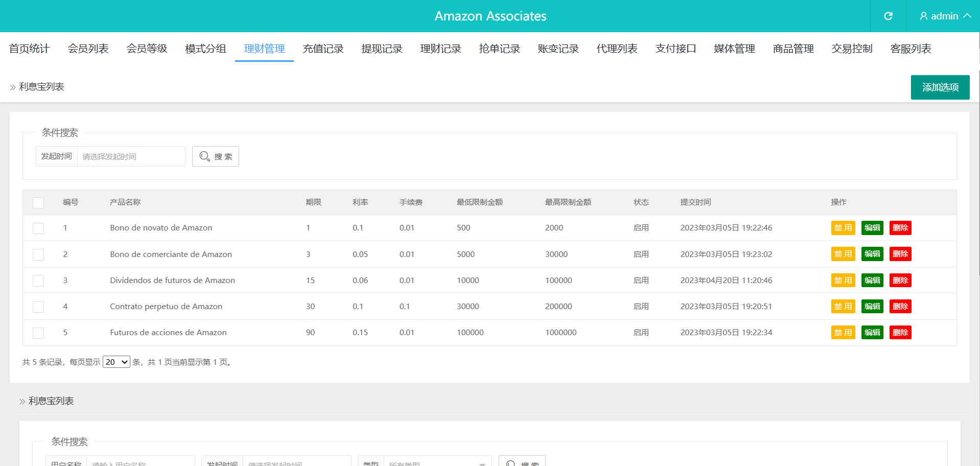Edit Bono de comerciante de Amazon
Screen dimensions: 980x466
[872, 254]
